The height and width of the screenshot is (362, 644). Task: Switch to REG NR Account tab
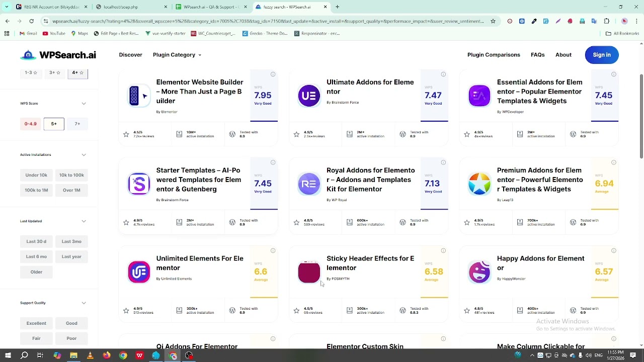[x=51, y=7]
